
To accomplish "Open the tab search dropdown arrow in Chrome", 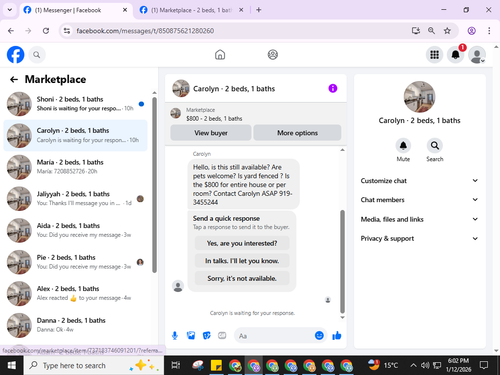I will [10, 10].
